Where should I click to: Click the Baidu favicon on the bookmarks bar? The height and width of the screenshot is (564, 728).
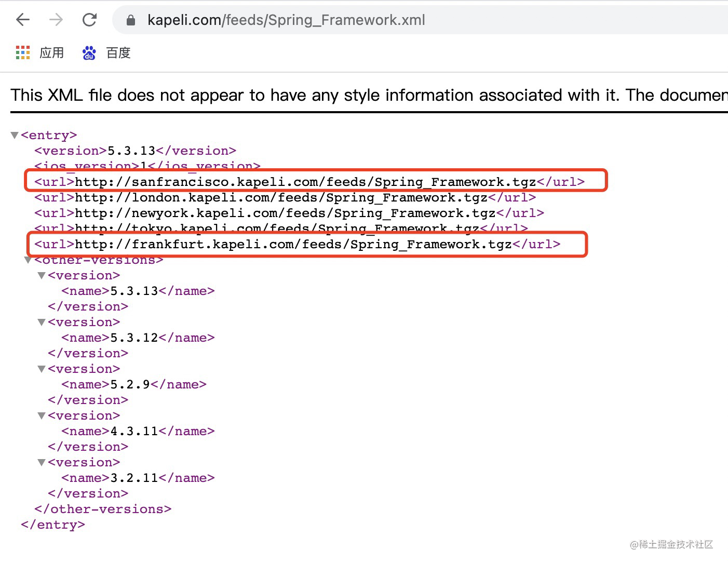coord(89,52)
